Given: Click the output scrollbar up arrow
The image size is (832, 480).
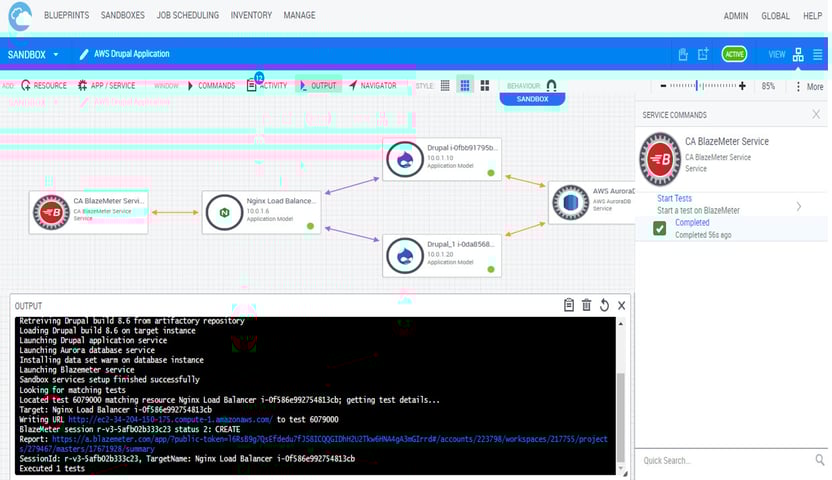Looking at the screenshot, I should 620,324.
